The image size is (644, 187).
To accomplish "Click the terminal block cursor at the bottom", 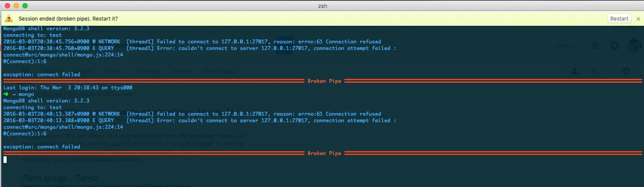I will [x=5, y=160].
